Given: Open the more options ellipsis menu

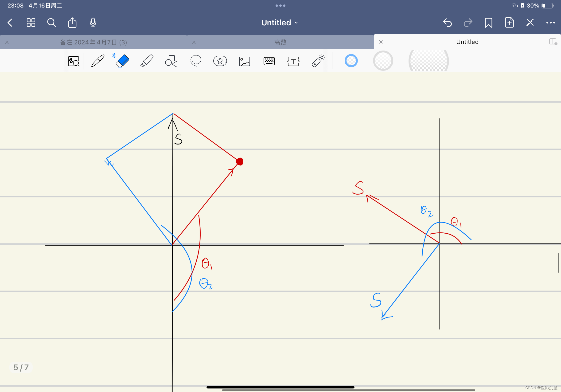Looking at the screenshot, I should (x=550, y=23).
